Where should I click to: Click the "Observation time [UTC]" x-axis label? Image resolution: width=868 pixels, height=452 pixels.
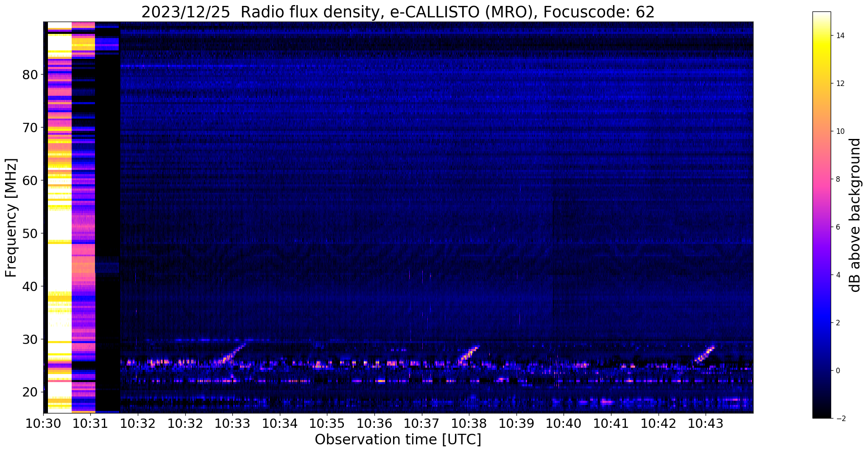click(x=398, y=440)
